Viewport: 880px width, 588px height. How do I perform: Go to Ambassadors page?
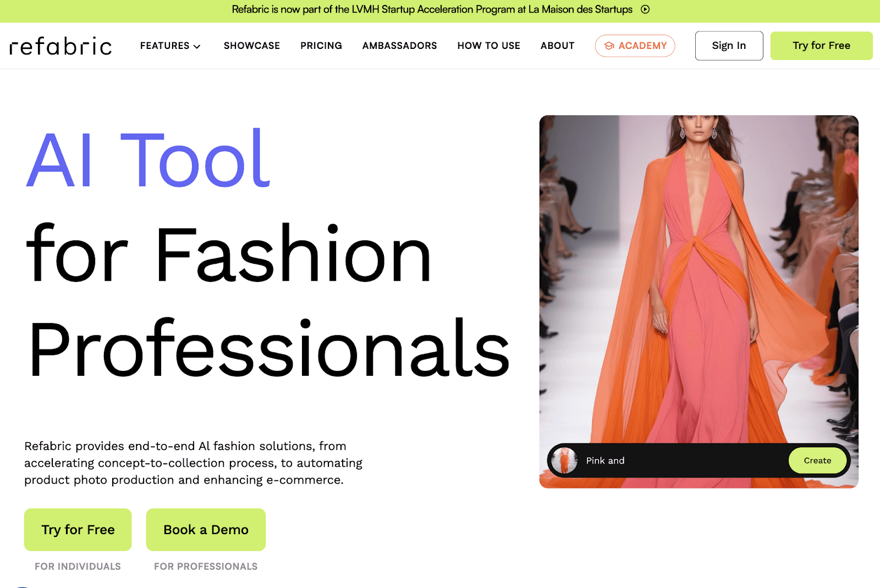coord(400,46)
